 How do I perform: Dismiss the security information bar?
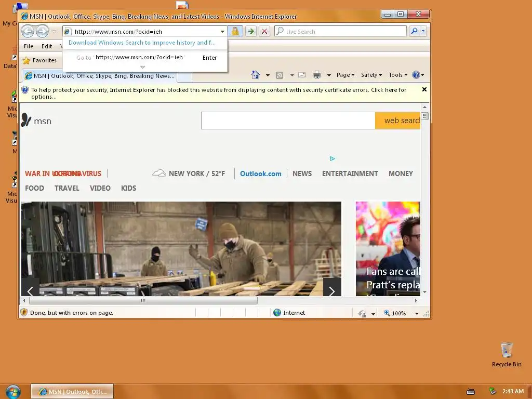pos(424,89)
